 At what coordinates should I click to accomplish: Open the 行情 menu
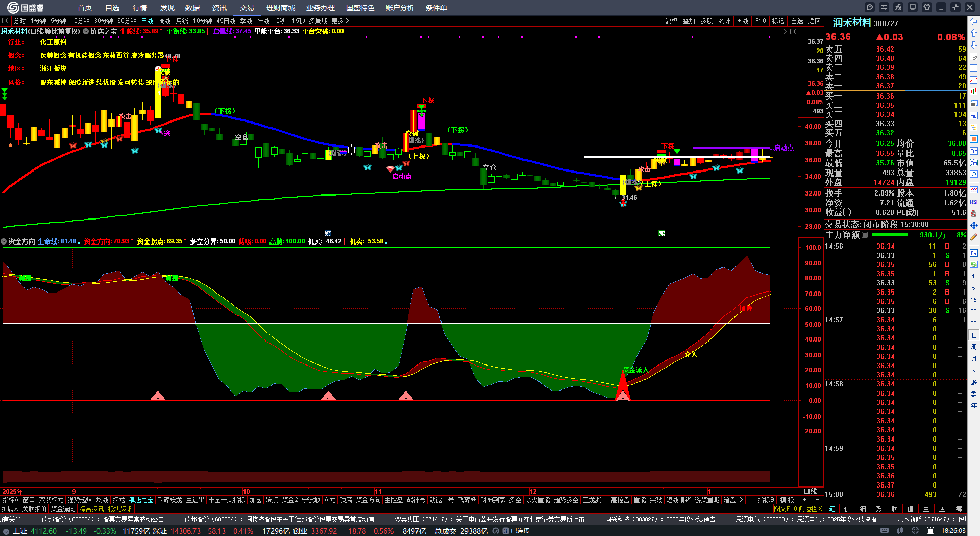[140, 8]
